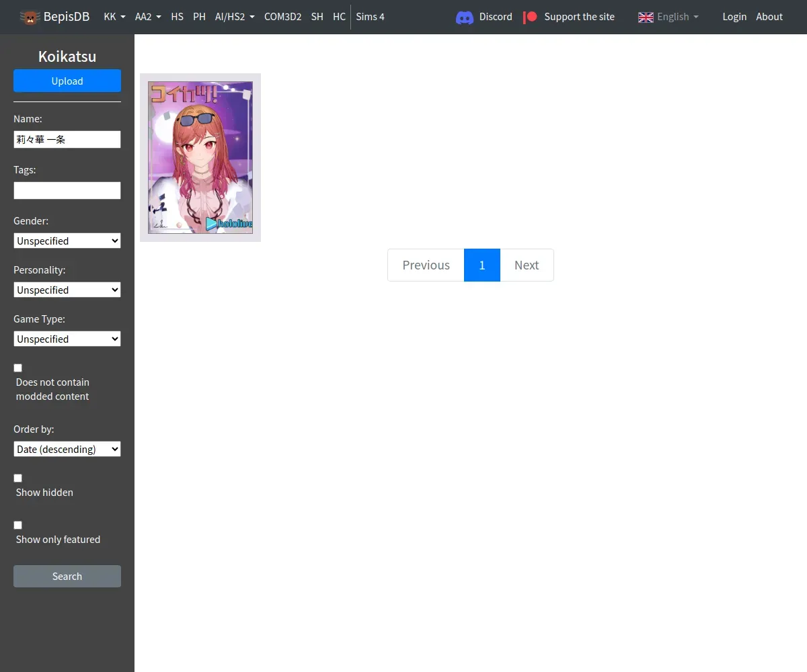Open the Personality dropdown
This screenshot has width=807, height=672.
coord(67,290)
